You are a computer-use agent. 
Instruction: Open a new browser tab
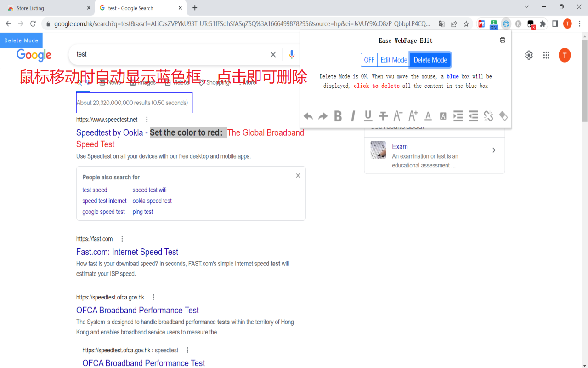195,8
